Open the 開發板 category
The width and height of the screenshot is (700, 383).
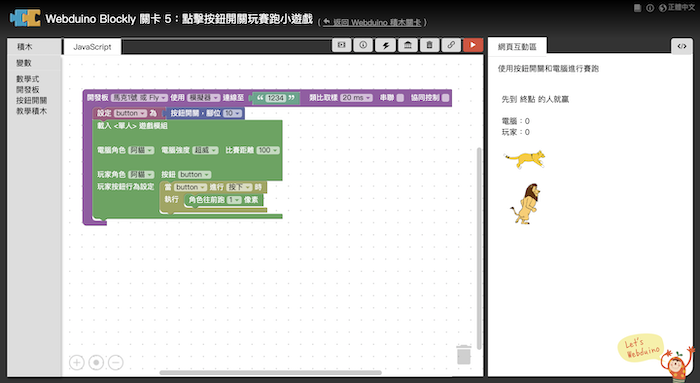point(28,90)
